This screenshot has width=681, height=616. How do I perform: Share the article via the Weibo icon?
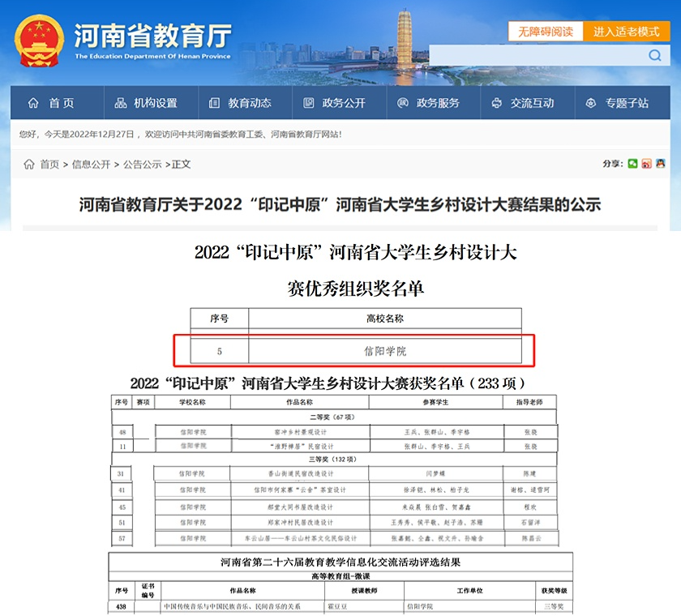pyautogui.click(x=646, y=164)
